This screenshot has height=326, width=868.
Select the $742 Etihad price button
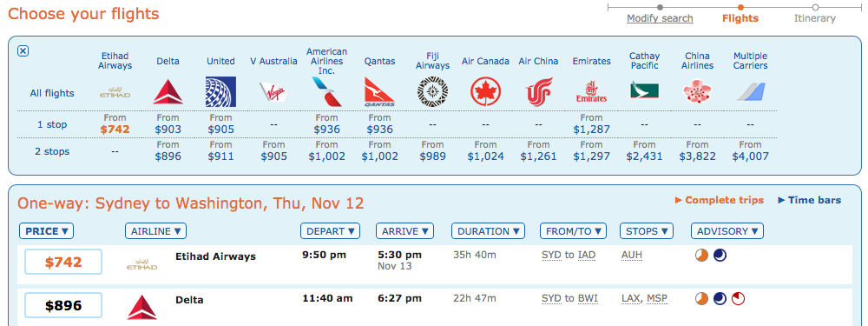tap(63, 263)
